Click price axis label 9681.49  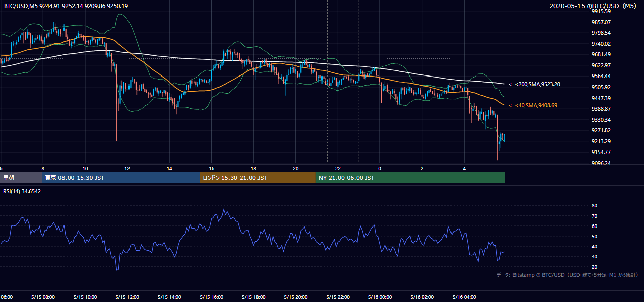coord(601,54)
